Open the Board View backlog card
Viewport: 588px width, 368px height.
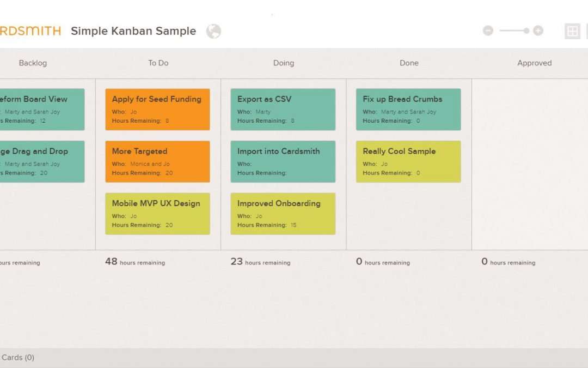pos(42,109)
